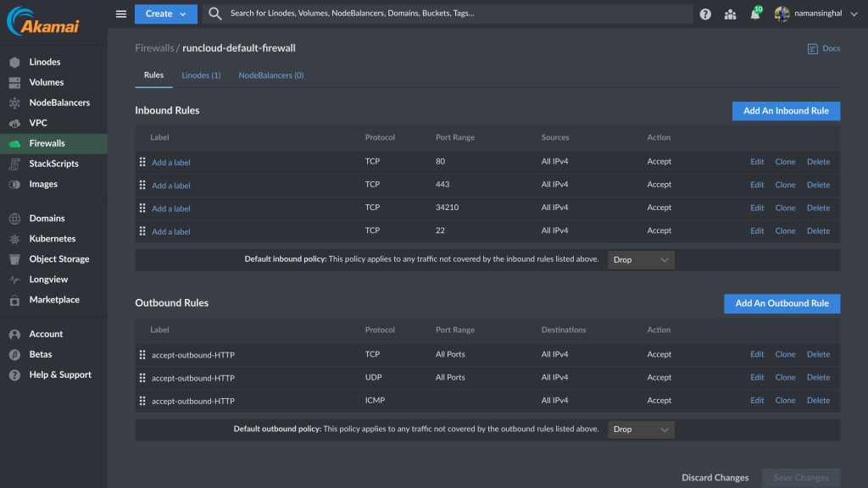Click Add An Outbound Rule button
Viewport: 868px width, 488px height.
point(782,303)
